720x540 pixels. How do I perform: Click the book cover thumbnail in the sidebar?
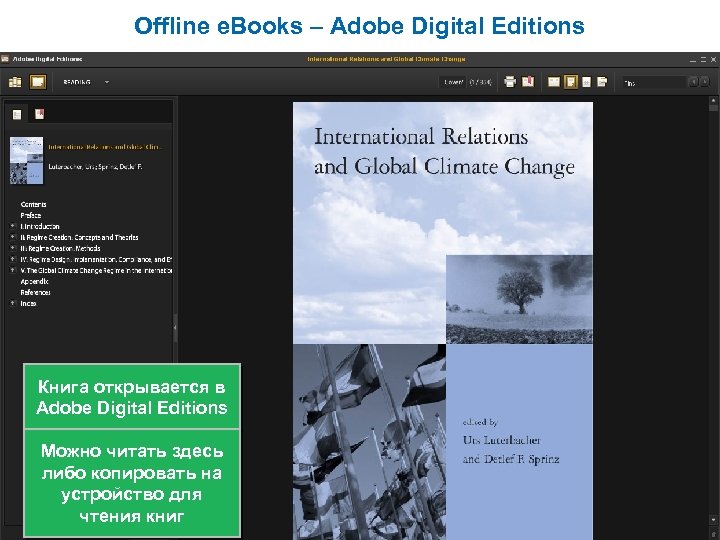(27, 160)
